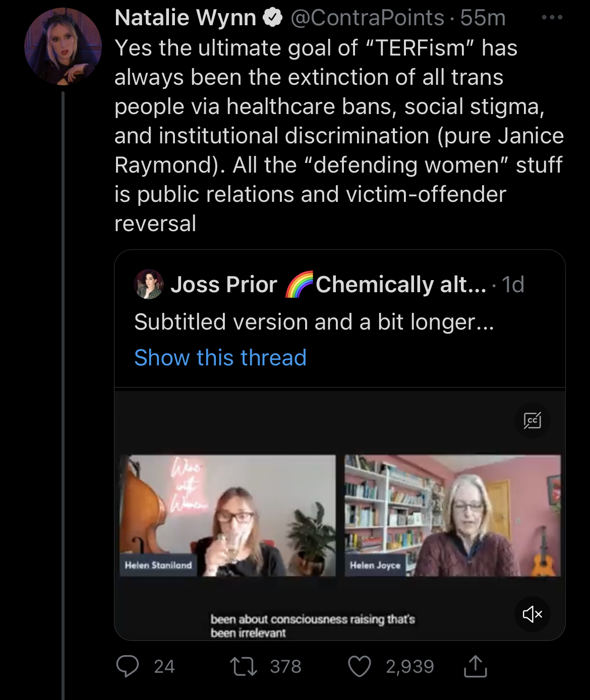The height and width of the screenshot is (700, 590).
Task: Unmute the video with speaker icon
Action: tap(533, 614)
